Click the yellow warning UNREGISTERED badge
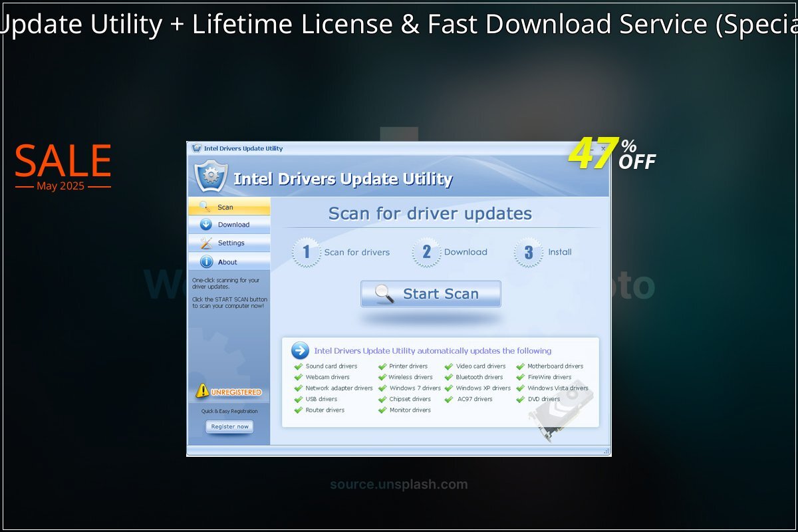 [229, 392]
